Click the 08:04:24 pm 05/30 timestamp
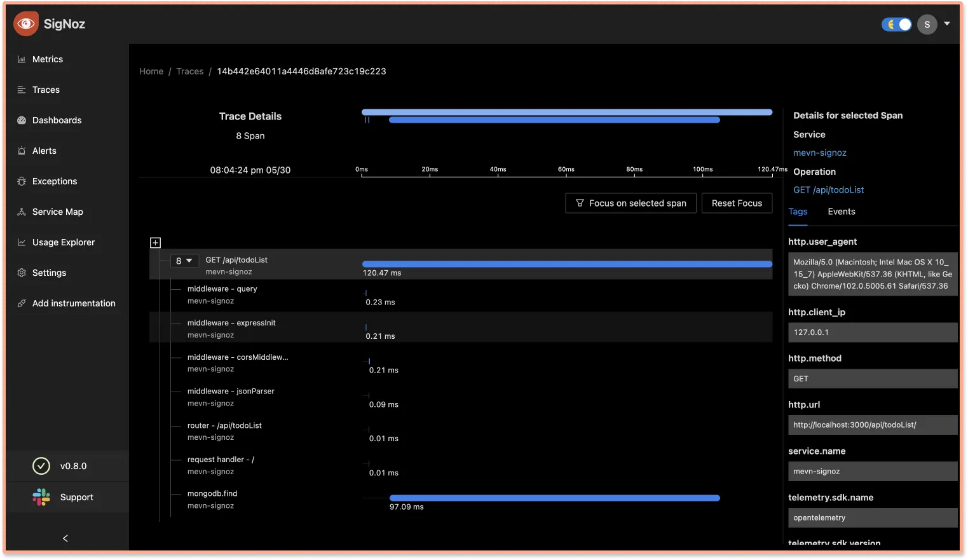Image resolution: width=968 pixels, height=560 pixels. coord(250,170)
